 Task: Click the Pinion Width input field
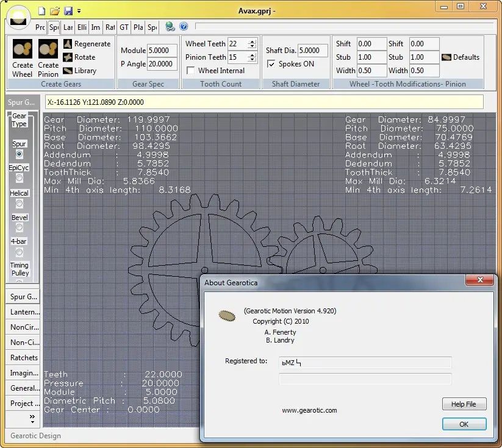pos(424,71)
